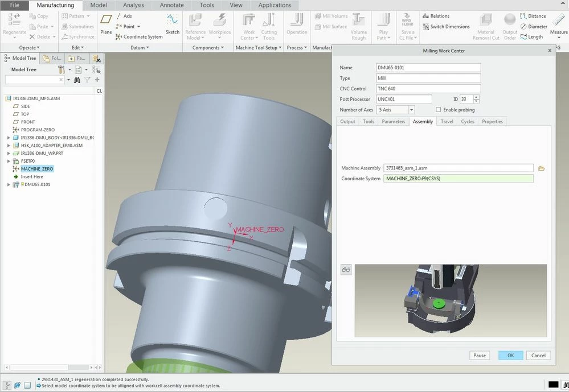Viewport: 569px width, 392px height.
Task: Expand the FSETP0 tree node
Action: point(9,161)
